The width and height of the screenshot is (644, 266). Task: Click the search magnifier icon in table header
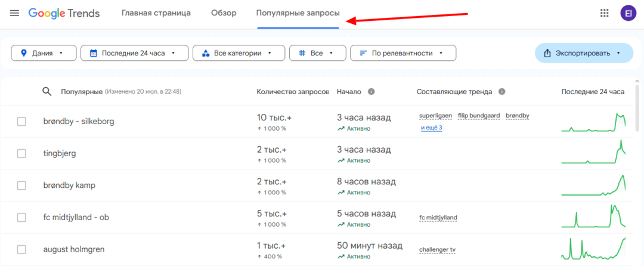pos(47,91)
